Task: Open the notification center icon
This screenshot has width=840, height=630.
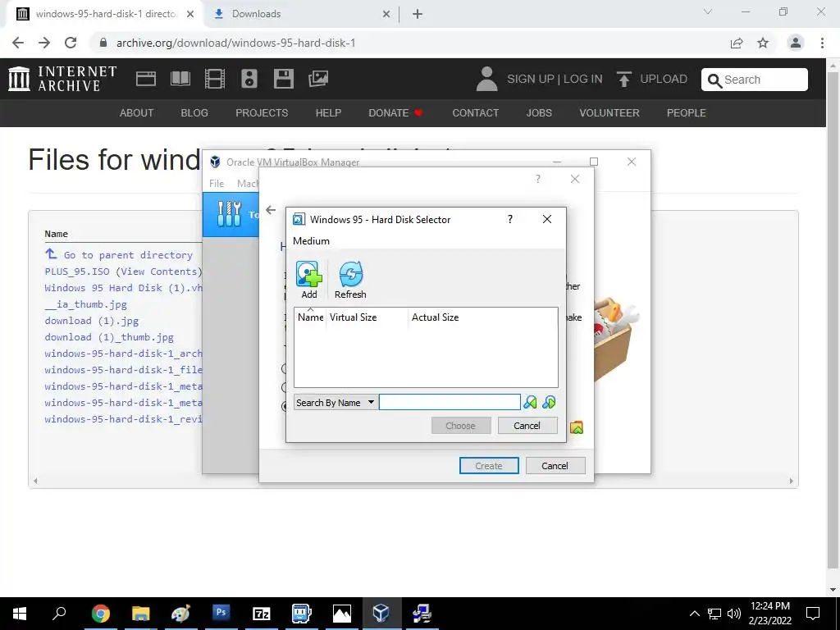Action: [813, 614]
